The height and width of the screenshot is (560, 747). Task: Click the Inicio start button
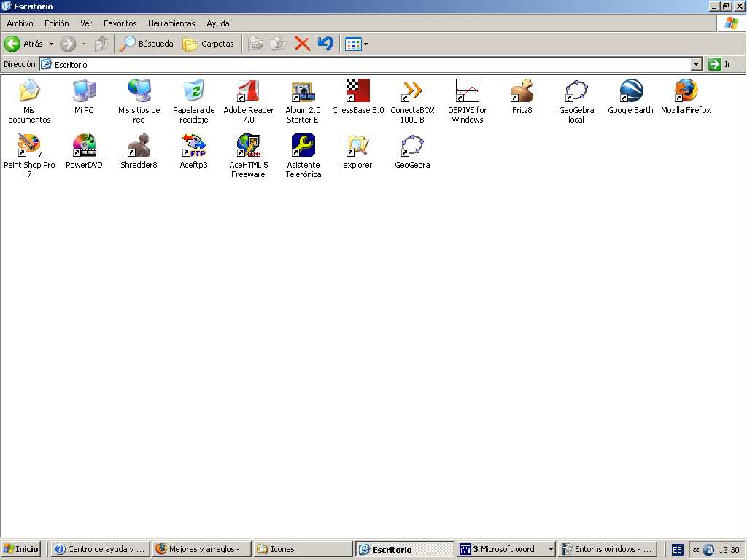point(21,549)
